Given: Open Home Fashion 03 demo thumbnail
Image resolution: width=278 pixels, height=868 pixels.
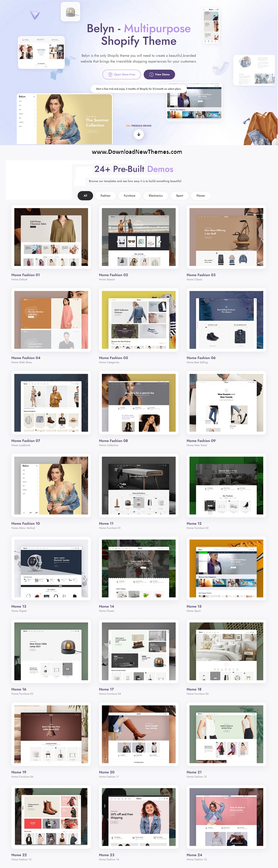Looking at the screenshot, I should (x=226, y=237).
